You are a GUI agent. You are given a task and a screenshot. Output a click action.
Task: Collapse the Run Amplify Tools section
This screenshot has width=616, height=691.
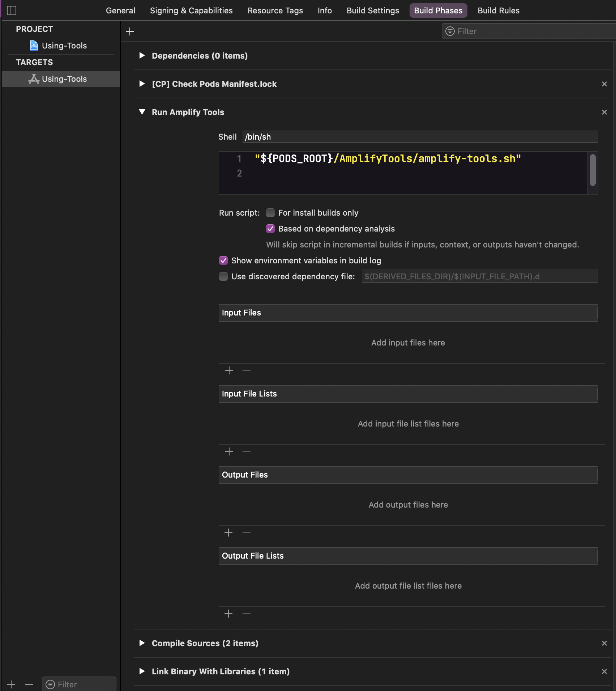pyautogui.click(x=142, y=112)
